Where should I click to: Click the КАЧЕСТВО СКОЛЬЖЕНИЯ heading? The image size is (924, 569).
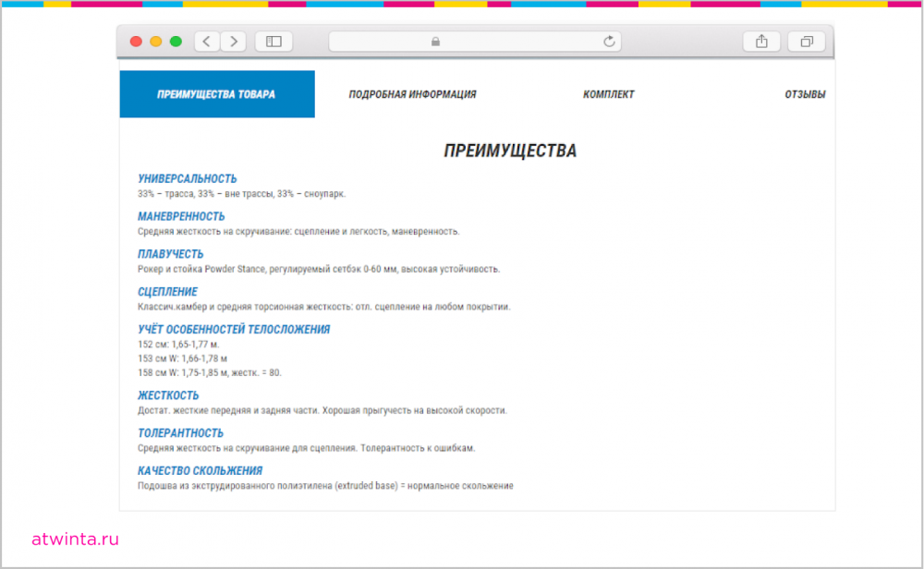point(201,471)
